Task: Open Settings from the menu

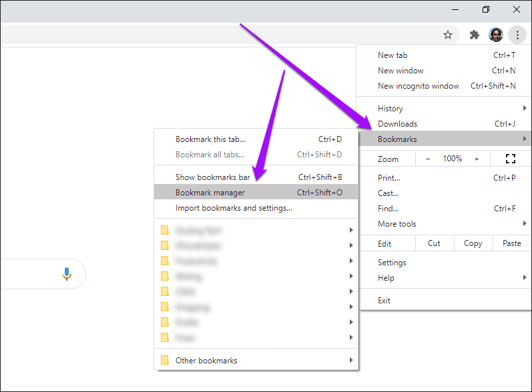Action: tap(445, 263)
